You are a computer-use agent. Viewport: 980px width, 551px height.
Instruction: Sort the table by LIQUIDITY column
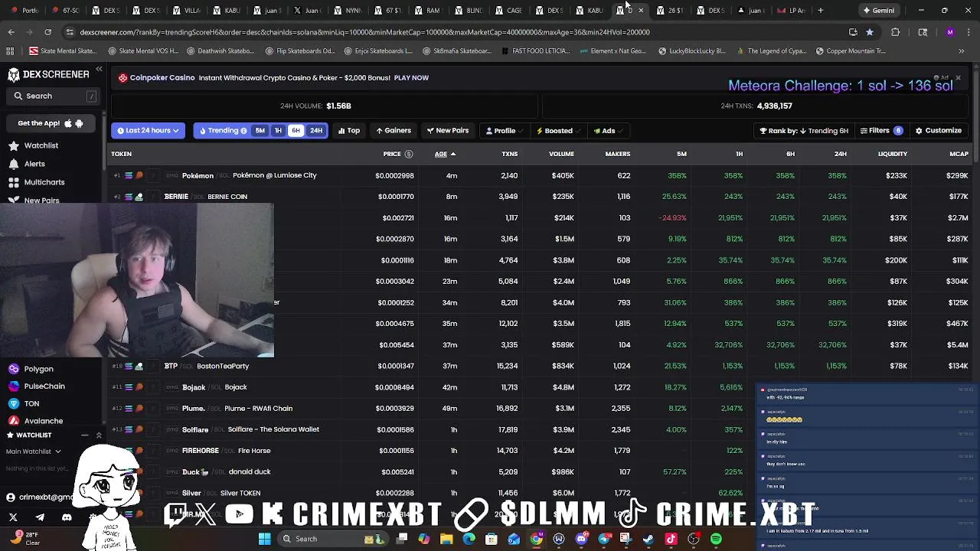coord(892,154)
